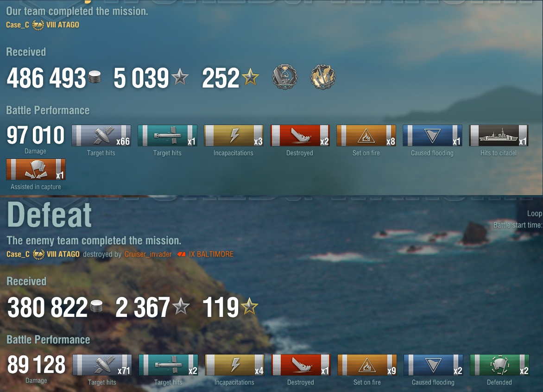Select the x8 Set on fire ribbon
The image size is (543, 392).
point(366,135)
